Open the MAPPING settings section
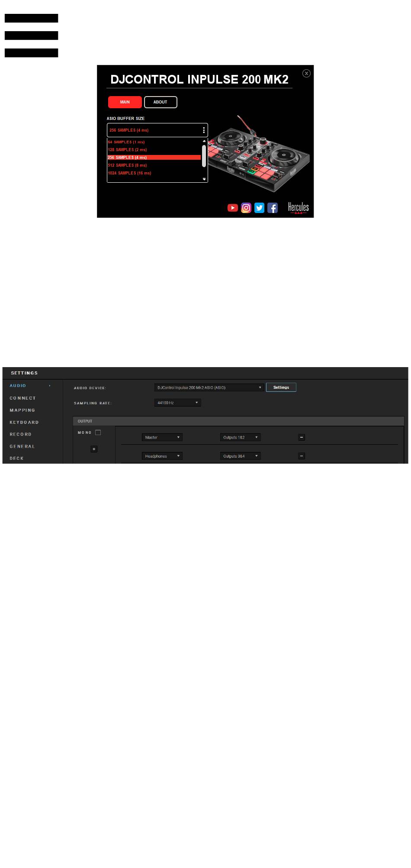 pyautogui.click(x=22, y=410)
